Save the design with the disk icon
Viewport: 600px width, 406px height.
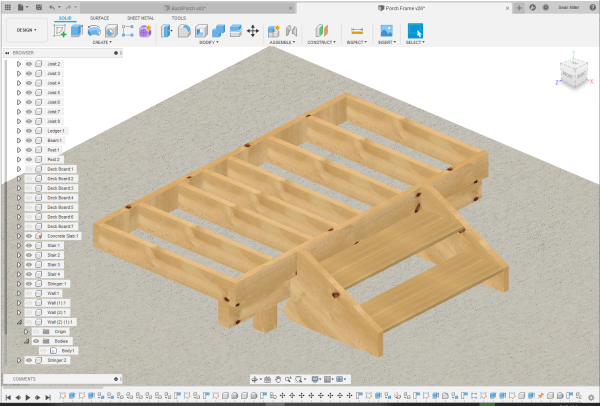[x=39, y=7]
